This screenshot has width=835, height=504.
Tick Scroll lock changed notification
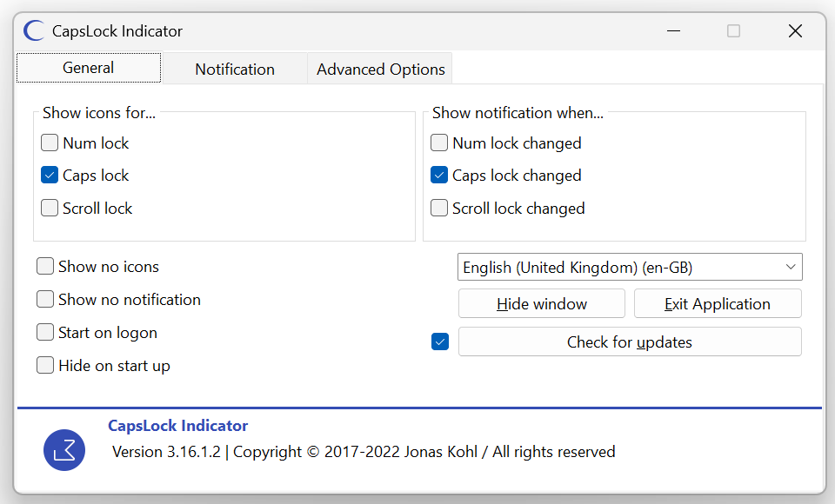click(439, 209)
